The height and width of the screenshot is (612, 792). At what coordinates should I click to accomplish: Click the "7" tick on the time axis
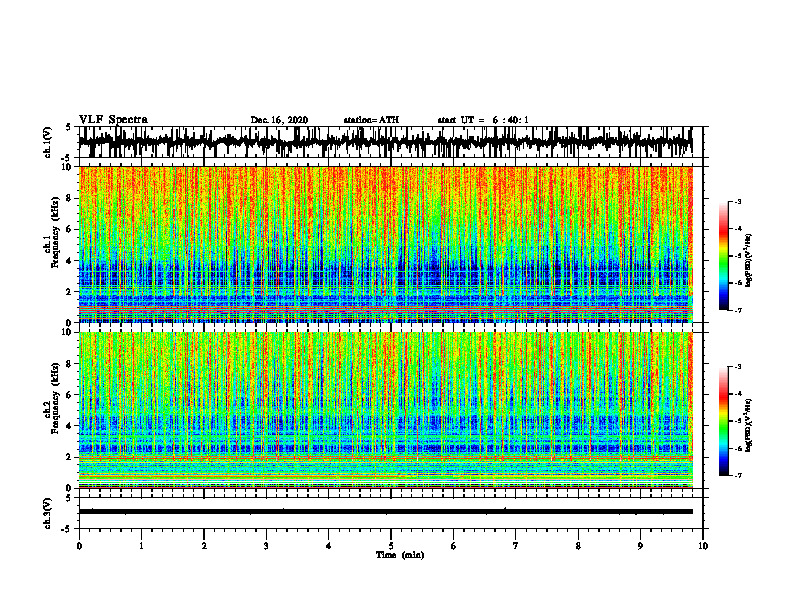[x=516, y=546]
